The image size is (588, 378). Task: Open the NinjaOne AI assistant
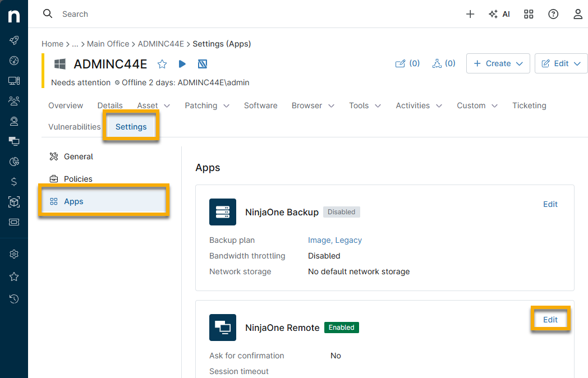[x=499, y=13]
